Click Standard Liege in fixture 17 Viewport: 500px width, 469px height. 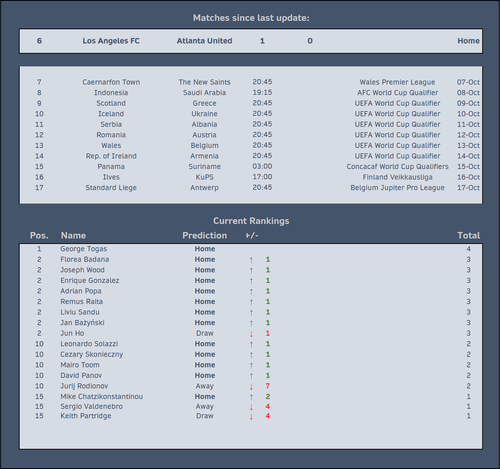pos(111,188)
